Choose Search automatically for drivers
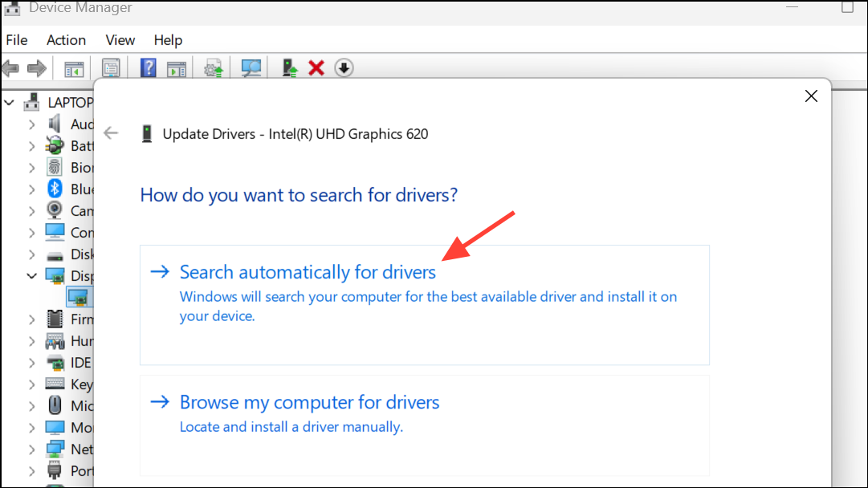This screenshot has height=488, width=868. [425, 305]
